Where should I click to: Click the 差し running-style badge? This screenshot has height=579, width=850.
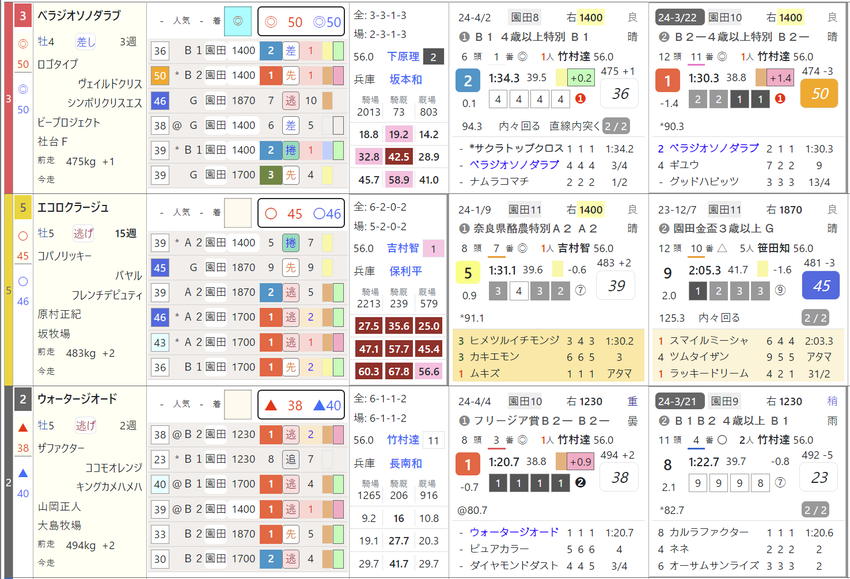pyautogui.click(x=85, y=41)
